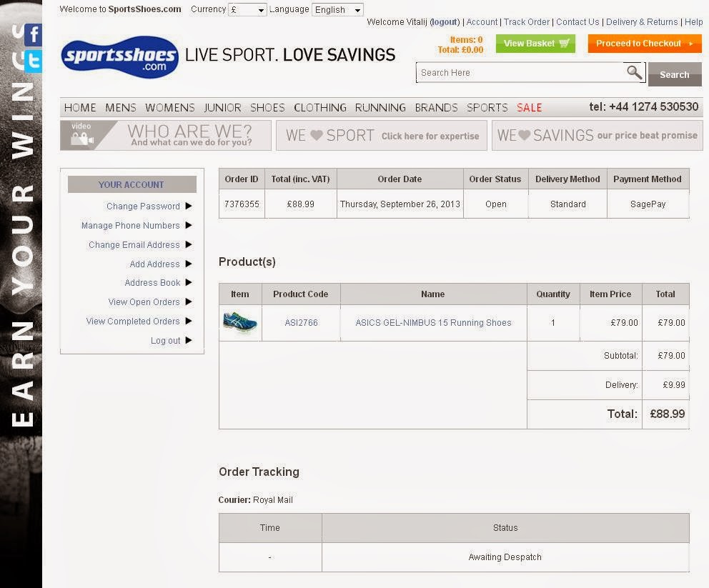
Task: Click the arrow beside Manage Phone Numbers
Action: pos(189,225)
